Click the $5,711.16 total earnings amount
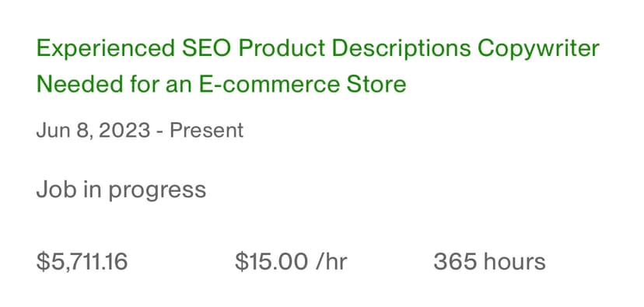Image resolution: width=644 pixels, height=307 pixels. (x=82, y=262)
